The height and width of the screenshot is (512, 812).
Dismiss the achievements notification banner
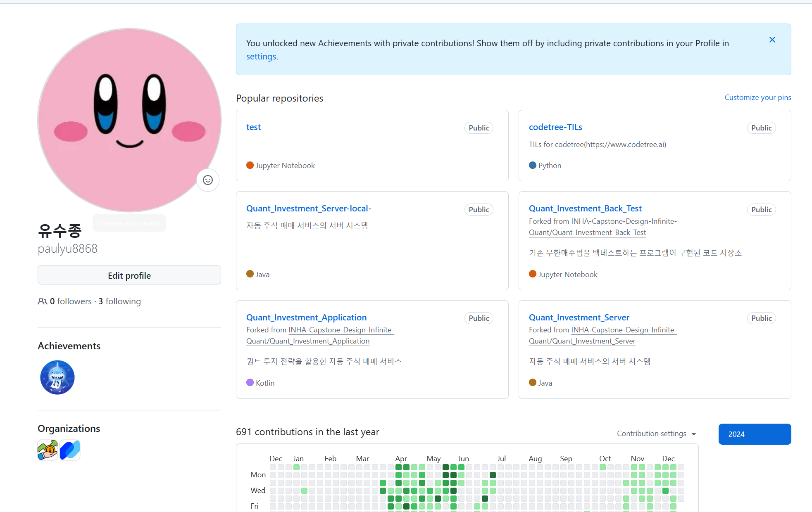pos(772,40)
